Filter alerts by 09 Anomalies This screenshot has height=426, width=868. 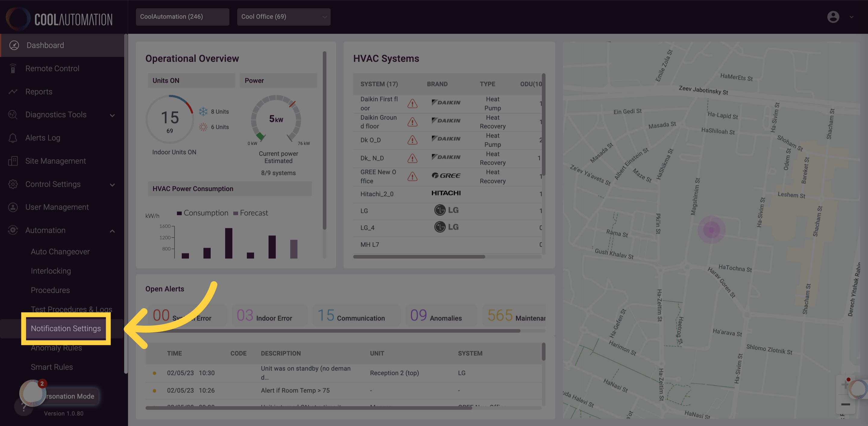point(441,315)
